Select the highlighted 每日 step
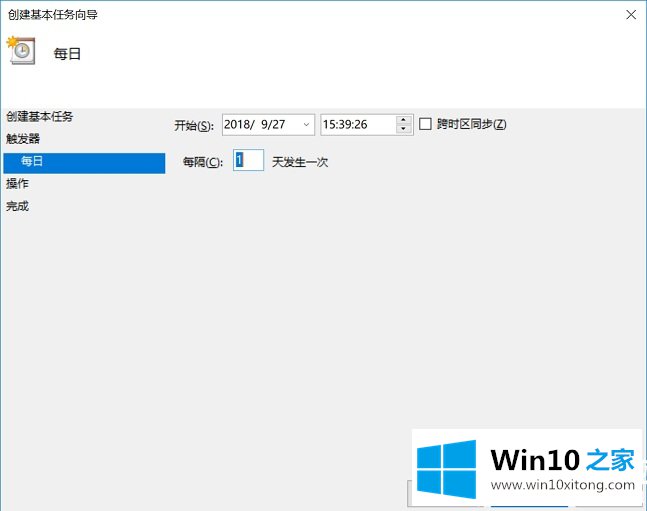647x511 pixels. click(x=84, y=162)
